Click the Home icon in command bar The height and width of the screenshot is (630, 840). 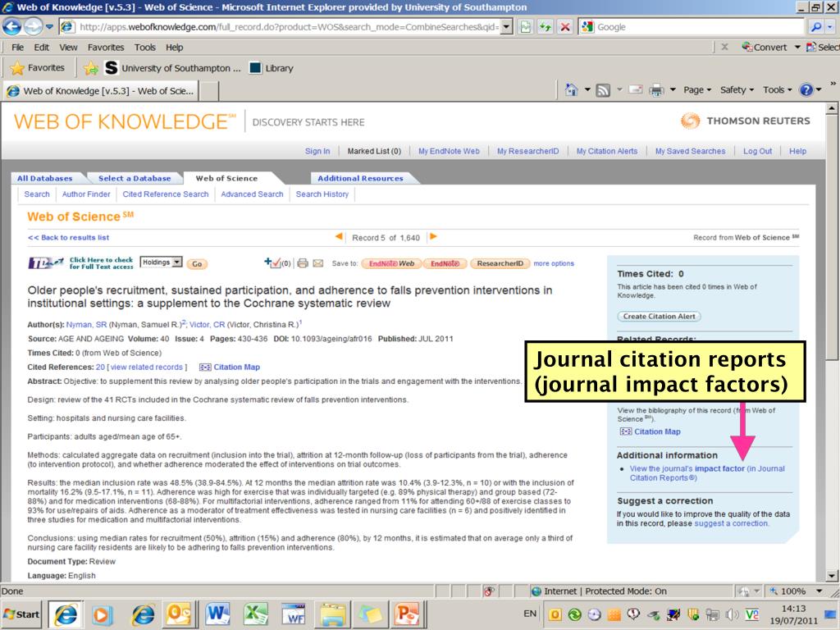572,90
